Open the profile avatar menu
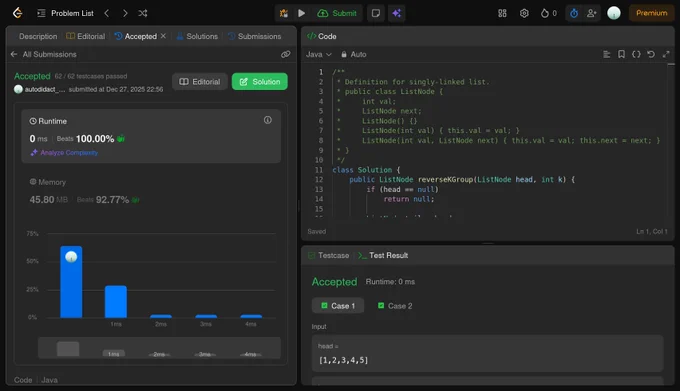680x391 pixels. click(x=614, y=13)
